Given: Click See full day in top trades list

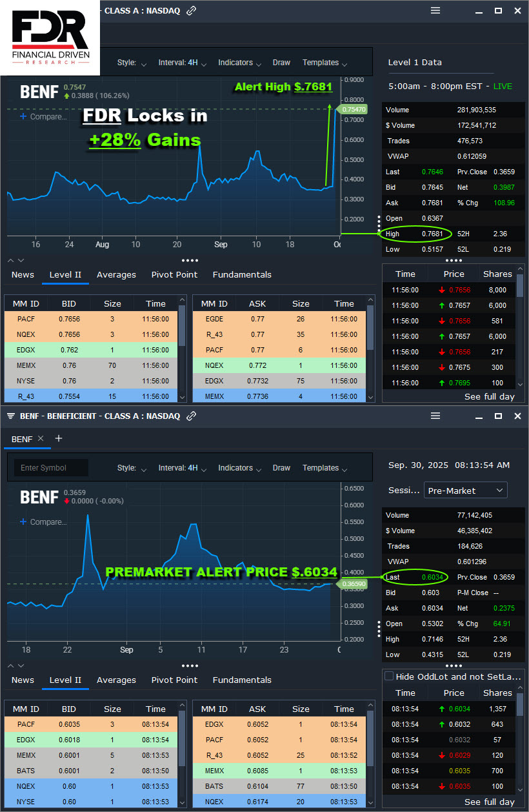Looking at the screenshot, I should pos(489,397).
